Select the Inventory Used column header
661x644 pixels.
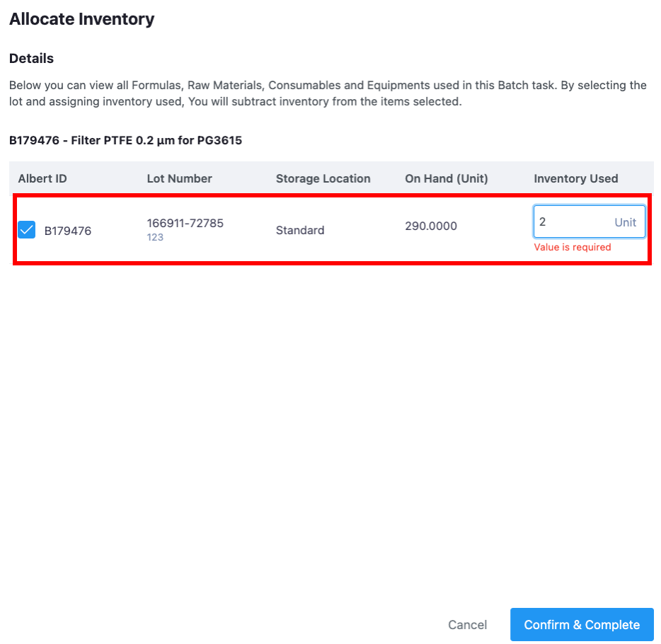(575, 178)
